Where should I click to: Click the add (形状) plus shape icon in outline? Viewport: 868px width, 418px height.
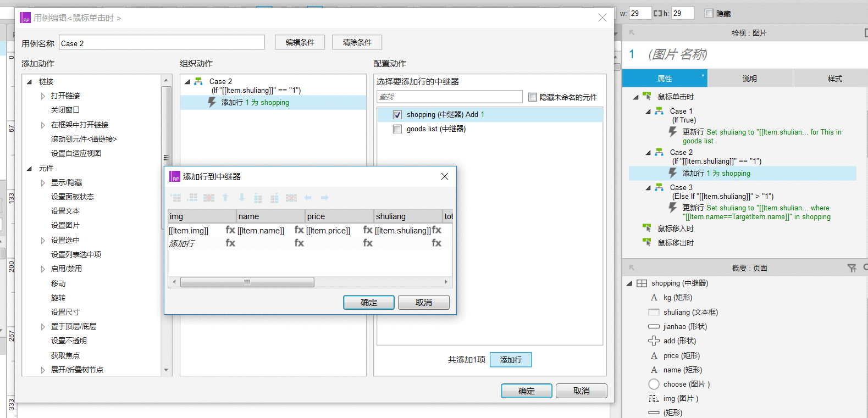point(654,341)
